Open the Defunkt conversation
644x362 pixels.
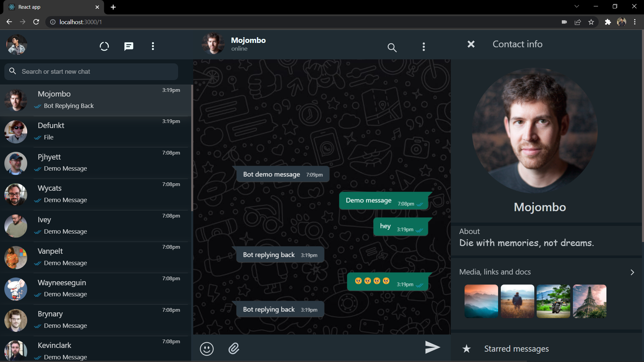pos(94,131)
